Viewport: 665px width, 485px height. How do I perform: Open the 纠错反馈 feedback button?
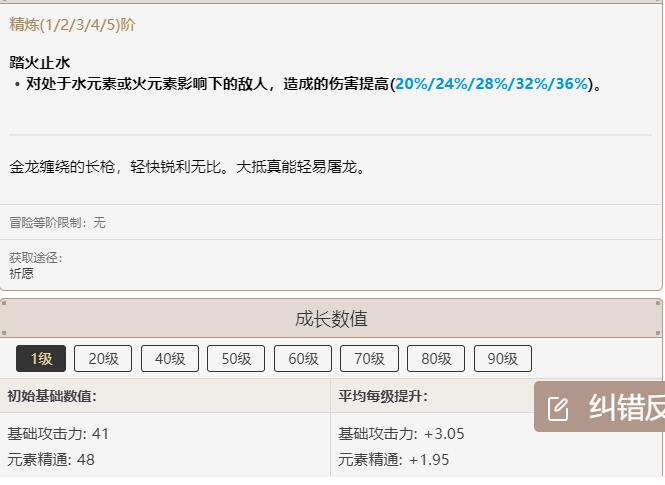coord(599,407)
